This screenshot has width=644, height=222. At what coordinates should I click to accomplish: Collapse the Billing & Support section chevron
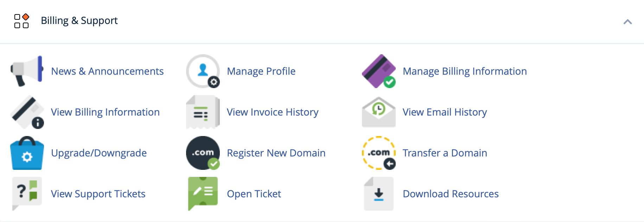[627, 22]
